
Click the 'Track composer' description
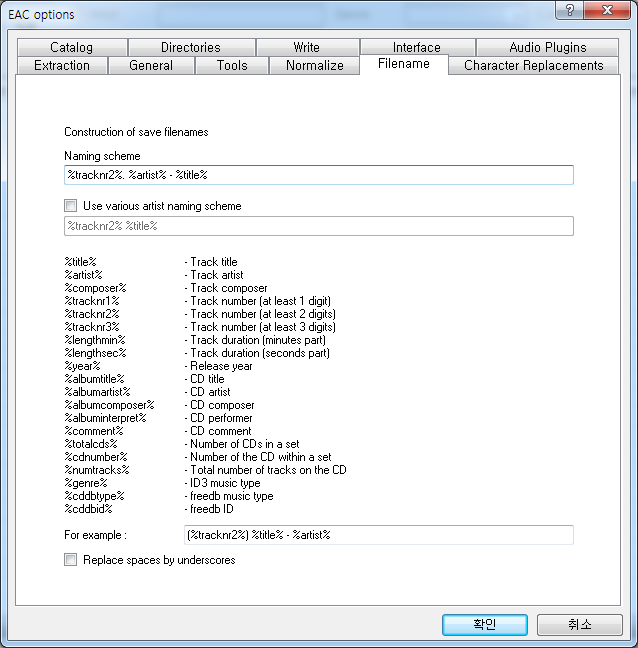pyautogui.click(x=229, y=288)
